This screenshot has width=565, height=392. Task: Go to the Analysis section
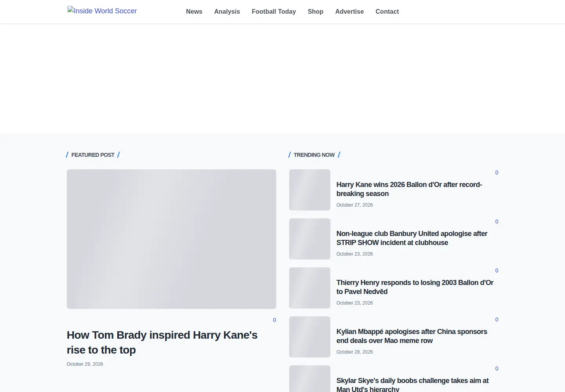pyautogui.click(x=227, y=12)
